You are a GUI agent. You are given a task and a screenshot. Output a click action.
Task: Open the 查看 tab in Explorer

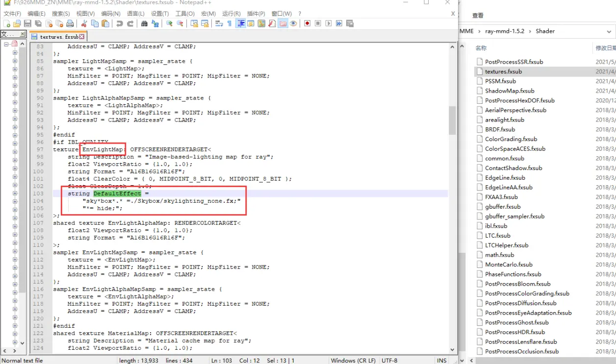click(x=478, y=16)
